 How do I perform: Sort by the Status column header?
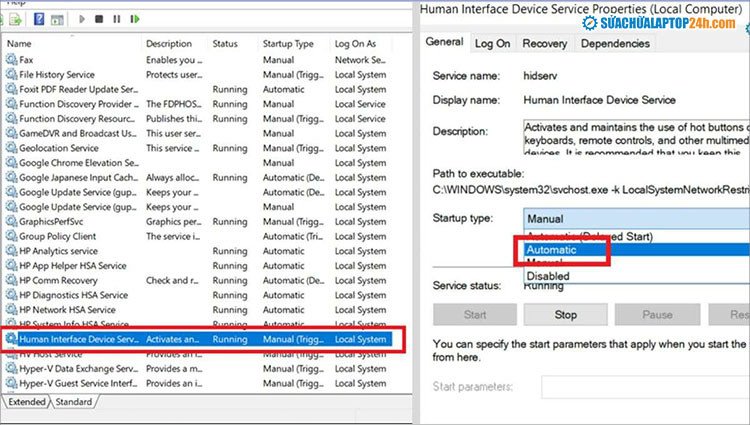225,44
